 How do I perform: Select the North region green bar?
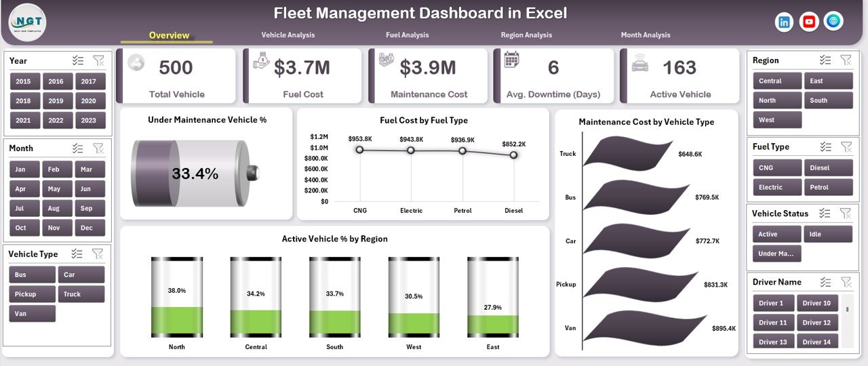click(x=177, y=321)
